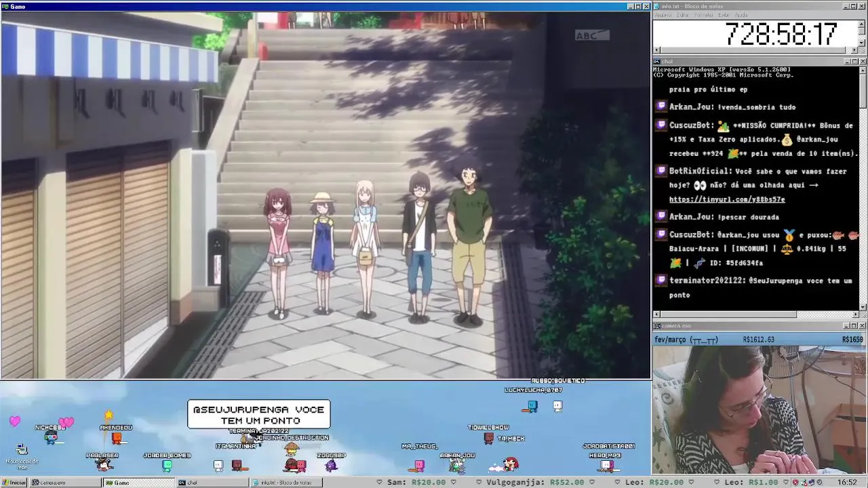Click the ARKAN_JOU avatar character

[x=457, y=466]
